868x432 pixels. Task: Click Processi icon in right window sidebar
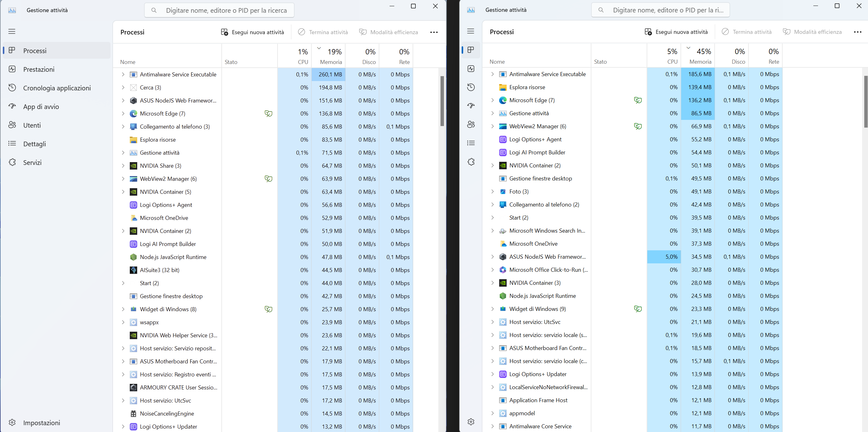point(471,50)
